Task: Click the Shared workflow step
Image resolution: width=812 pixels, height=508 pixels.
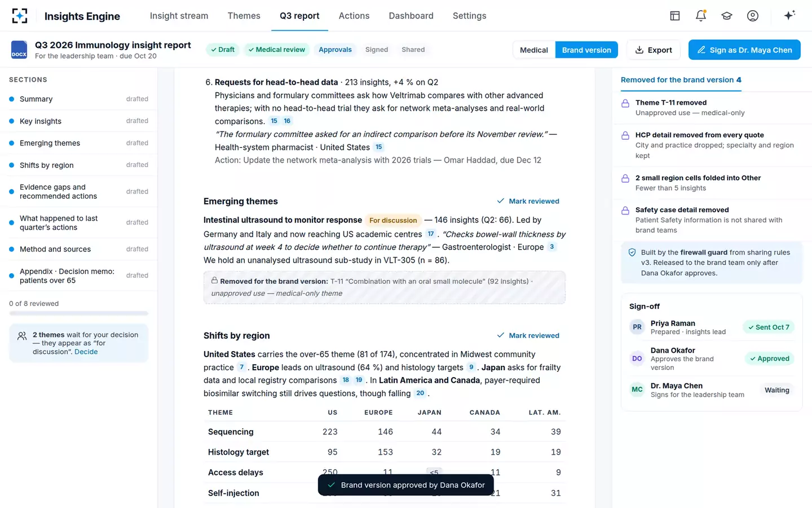Action: coord(413,50)
